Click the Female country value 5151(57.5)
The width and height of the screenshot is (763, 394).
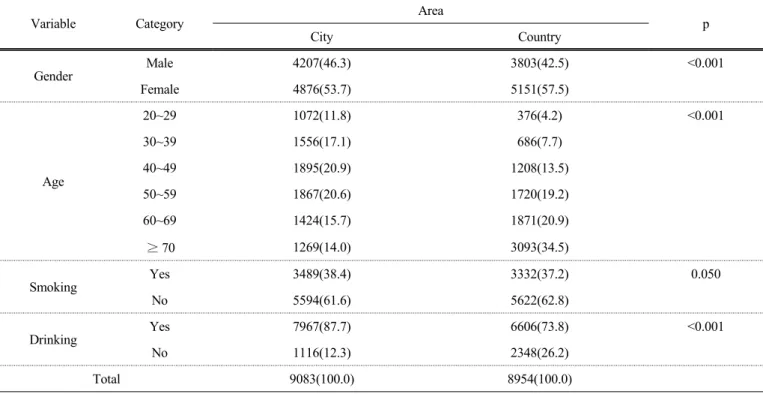click(x=539, y=90)
